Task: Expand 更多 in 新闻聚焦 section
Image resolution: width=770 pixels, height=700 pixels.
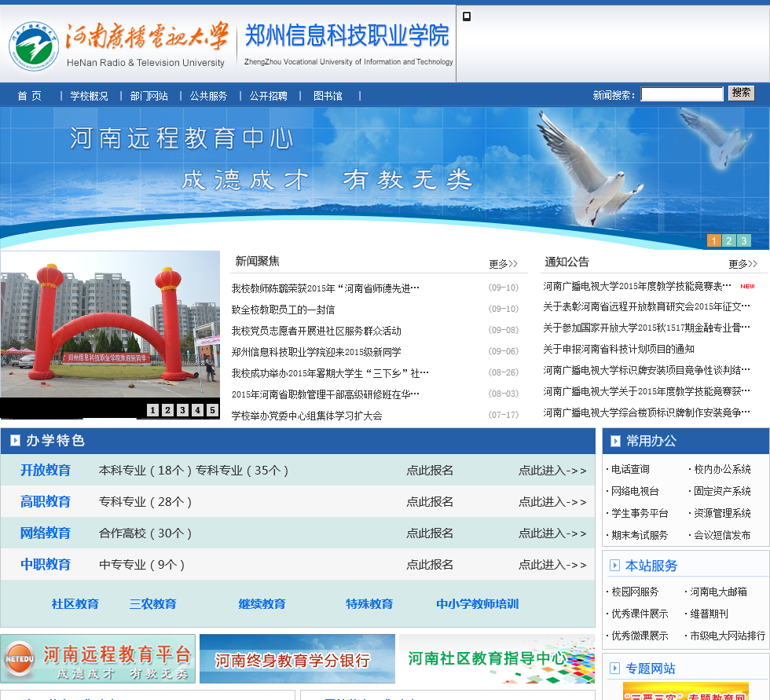Action: [x=503, y=264]
